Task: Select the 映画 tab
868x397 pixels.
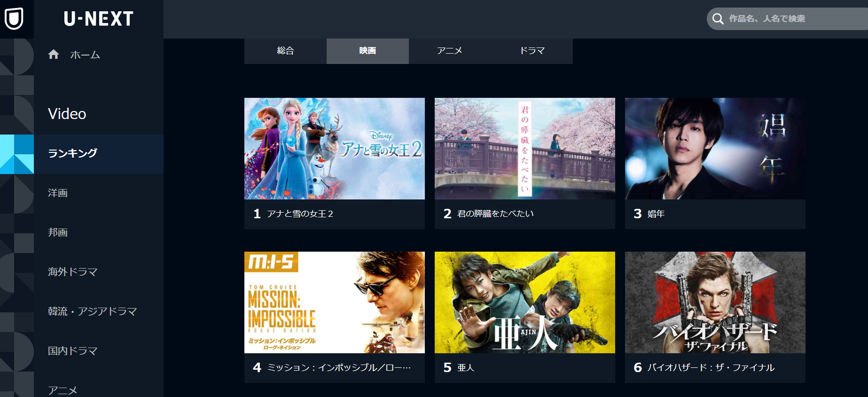Action: [x=368, y=51]
